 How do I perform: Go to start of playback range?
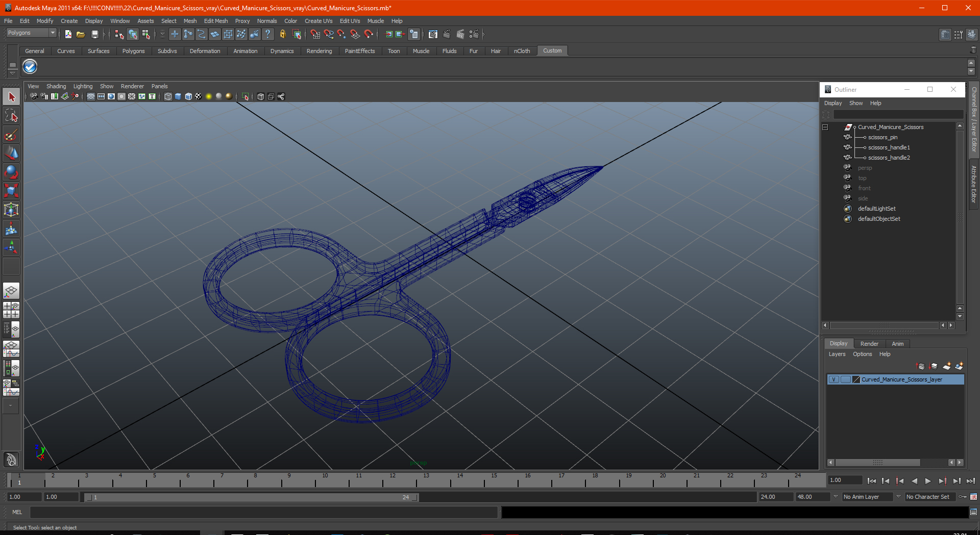click(872, 480)
